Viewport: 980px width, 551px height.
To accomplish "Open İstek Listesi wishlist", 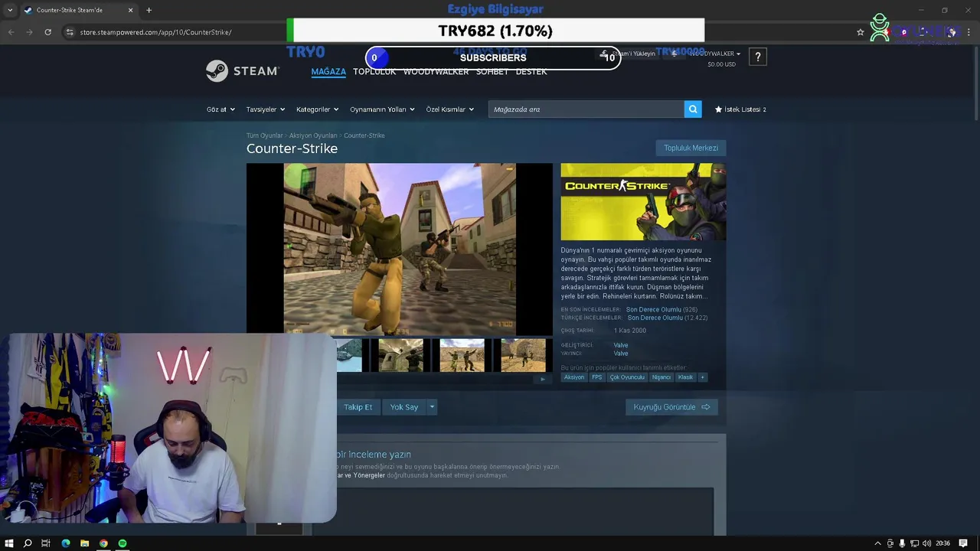I will [x=740, y=109].
